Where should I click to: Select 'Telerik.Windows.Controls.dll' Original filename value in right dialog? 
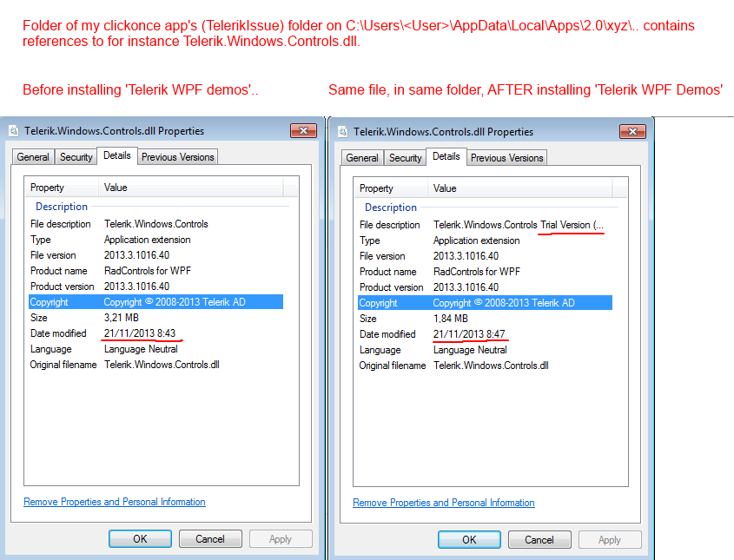pyautogui.click(x=491, y=366)
